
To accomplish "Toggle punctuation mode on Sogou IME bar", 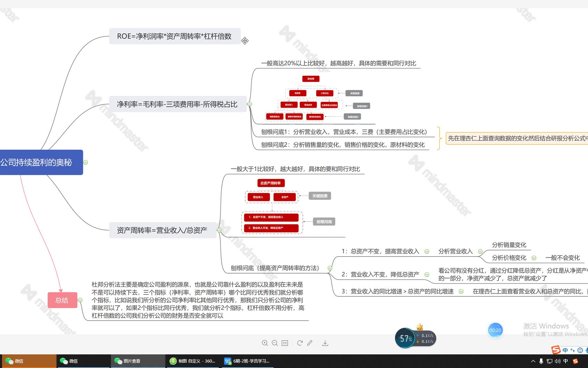I will click(x=572, y=350).
